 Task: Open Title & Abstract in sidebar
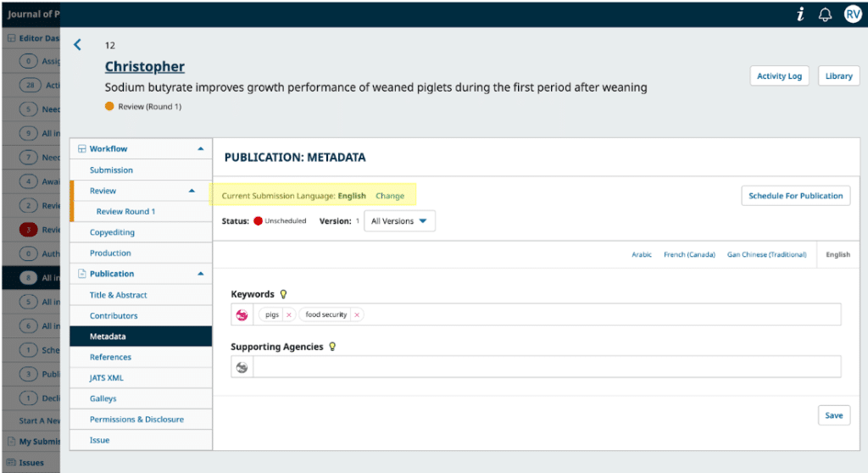point(119,295)
